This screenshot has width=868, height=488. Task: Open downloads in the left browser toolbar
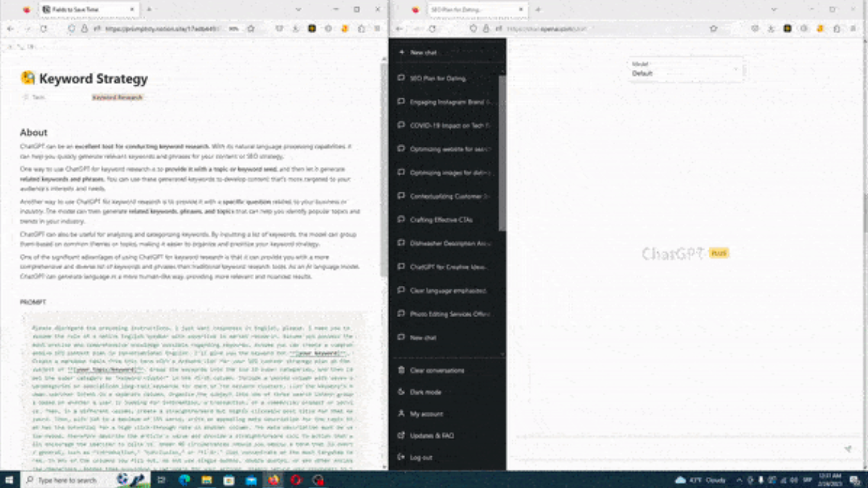pos(296,29)
